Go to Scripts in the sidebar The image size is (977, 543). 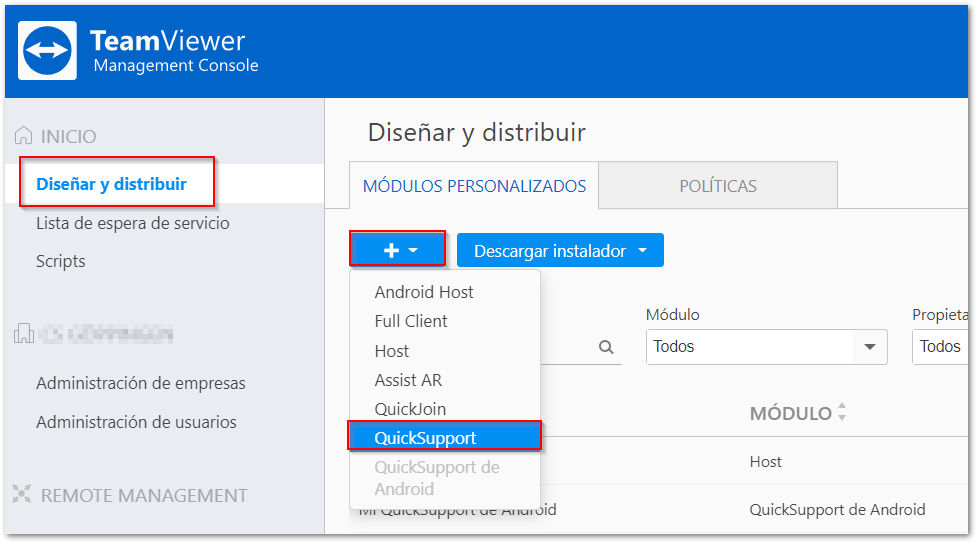coord(60,261)
